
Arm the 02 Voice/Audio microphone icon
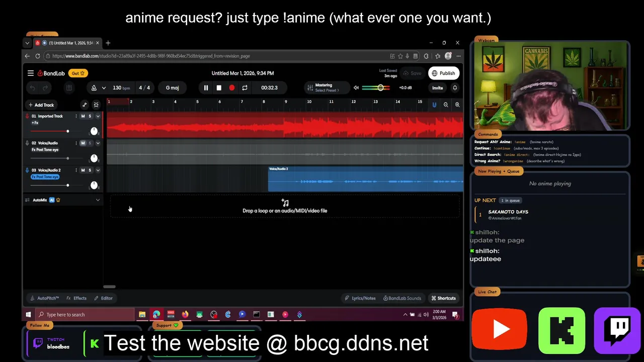pyautogui.click(x=27, y=143)
